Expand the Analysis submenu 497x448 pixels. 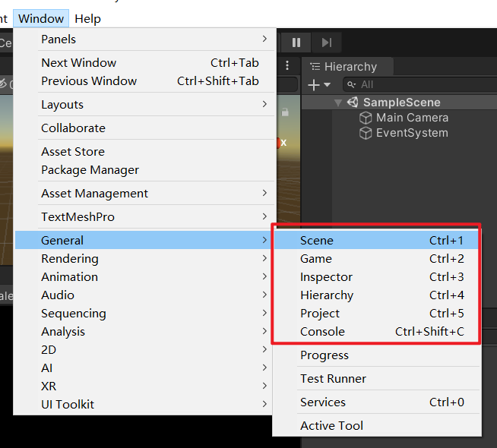click(x=144, y=332)
